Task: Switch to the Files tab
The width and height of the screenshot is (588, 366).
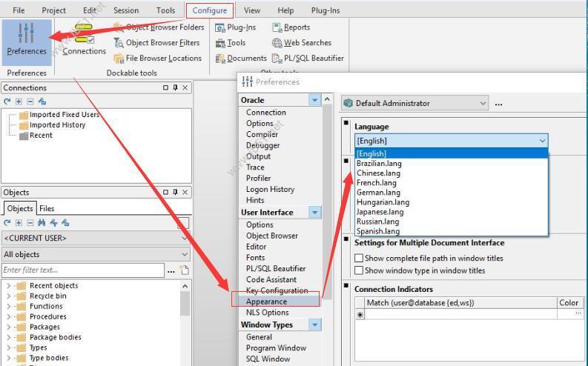Action: click(47, 209)
